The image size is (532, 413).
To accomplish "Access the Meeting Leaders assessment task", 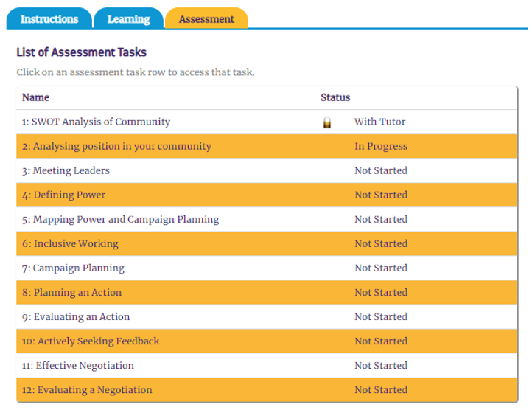I will pos(66,170).
